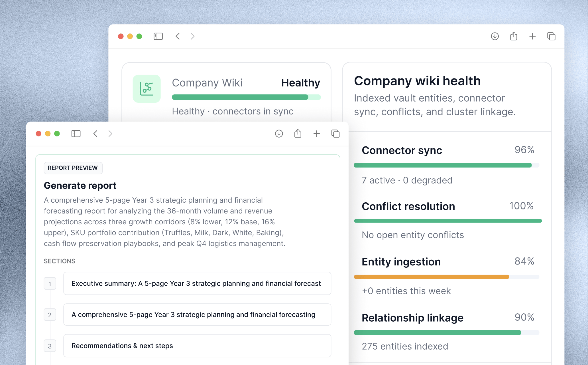Click the report description paragraph

pyautogui.click(x=165, y=222)
